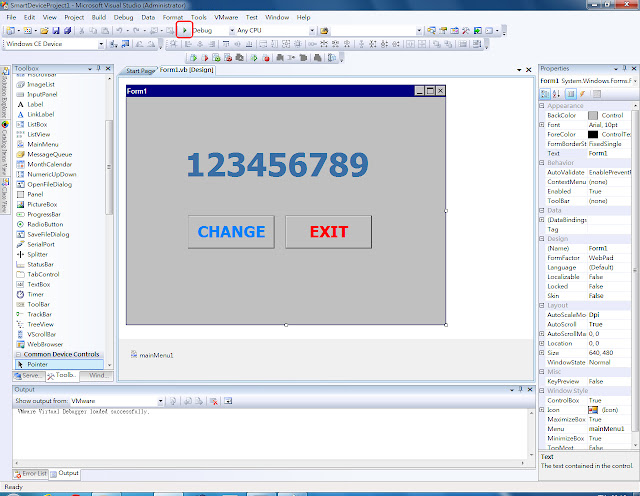640x496 pixels.
Task: Open the Server Explorer tab under Toolbox
Action: click(28, 375)
